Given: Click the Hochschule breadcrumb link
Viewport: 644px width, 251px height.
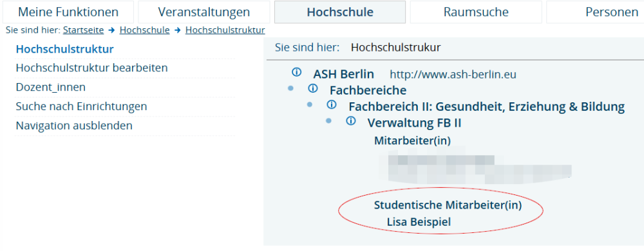Looking at the screenshot, I should (x=144, y=30).
